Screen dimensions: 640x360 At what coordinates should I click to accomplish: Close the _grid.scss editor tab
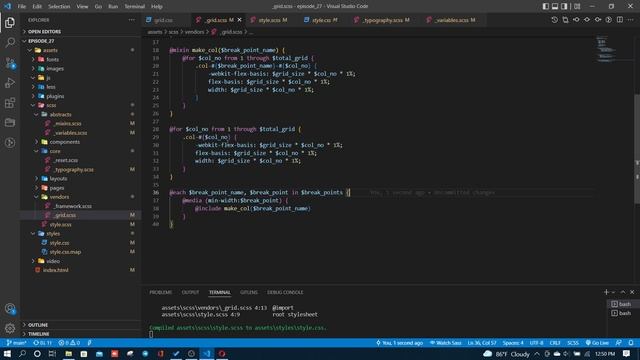[x=240, y=20]
